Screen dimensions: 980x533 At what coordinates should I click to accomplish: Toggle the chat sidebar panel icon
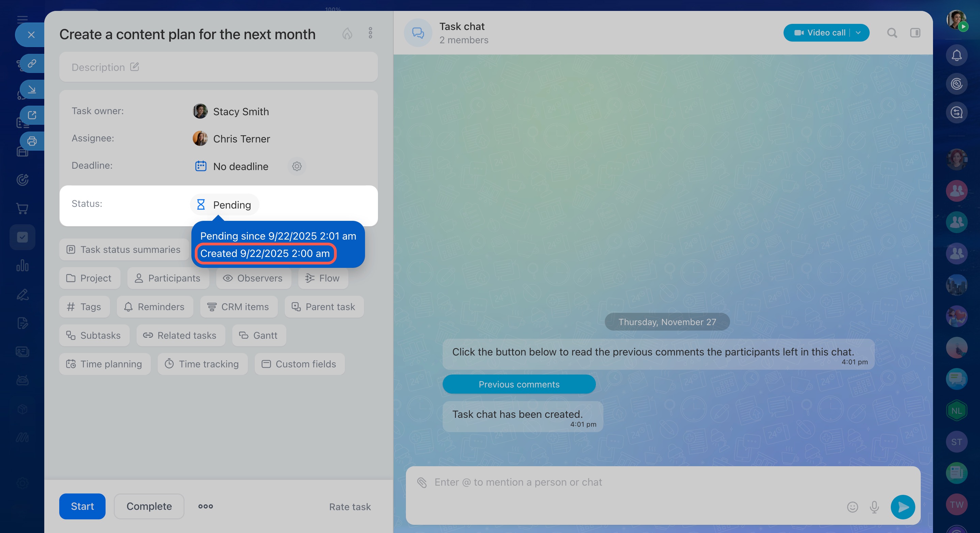click(x=915, y=33)
